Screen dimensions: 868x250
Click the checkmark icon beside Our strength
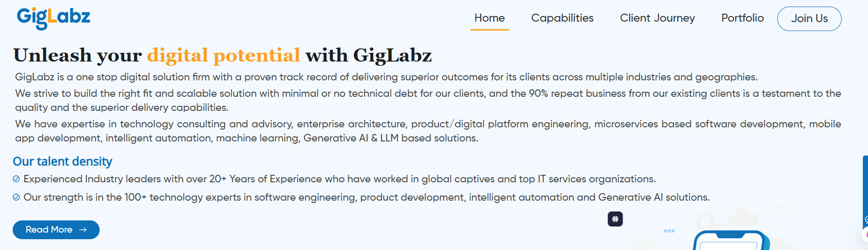[16, 197]
